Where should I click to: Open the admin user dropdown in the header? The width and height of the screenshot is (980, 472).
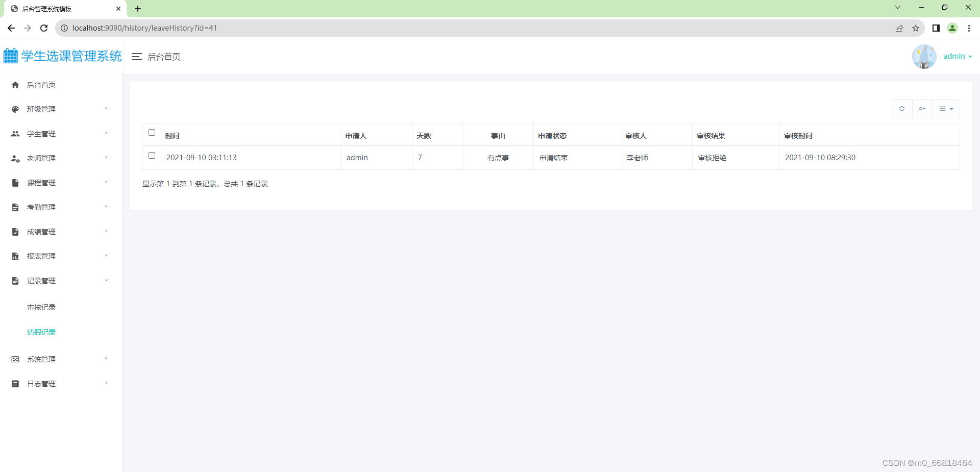tap(958, 56)
